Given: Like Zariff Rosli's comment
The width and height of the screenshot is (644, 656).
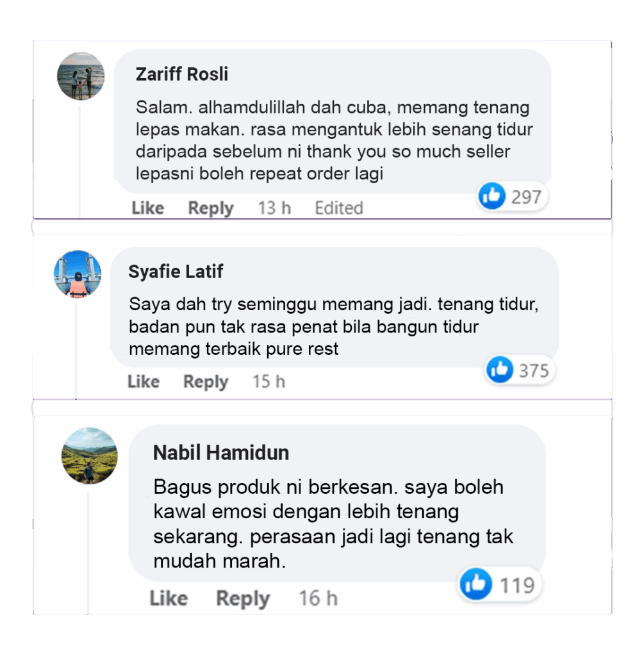Looking at the screenshot, I should click(148, 208).
